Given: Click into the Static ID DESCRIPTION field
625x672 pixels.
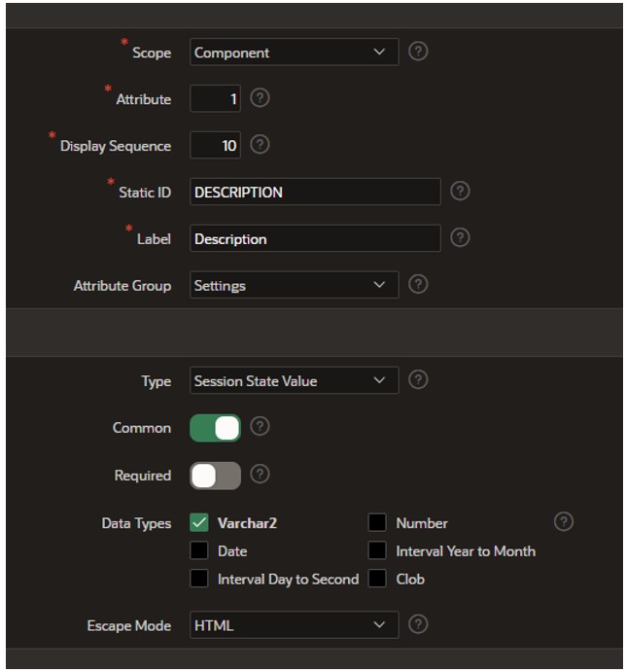Looking at the screenshot, I should pos(315,192).
